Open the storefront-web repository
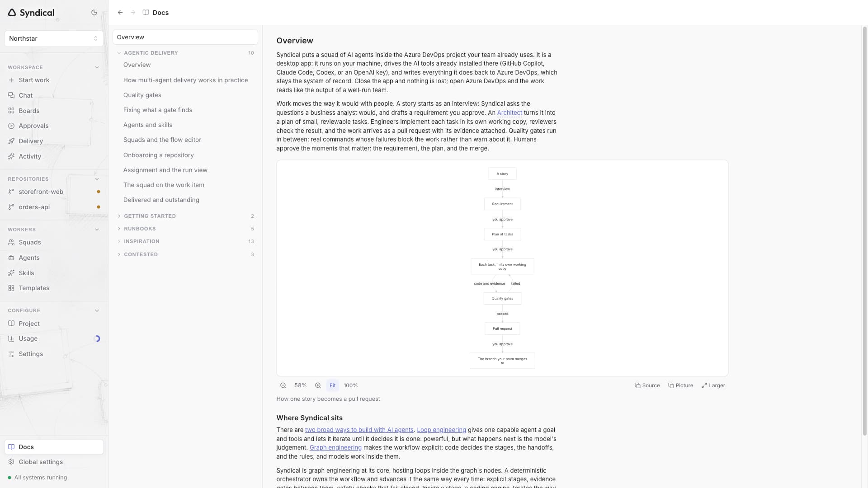The image size is (868, 488). pos(54,192)
